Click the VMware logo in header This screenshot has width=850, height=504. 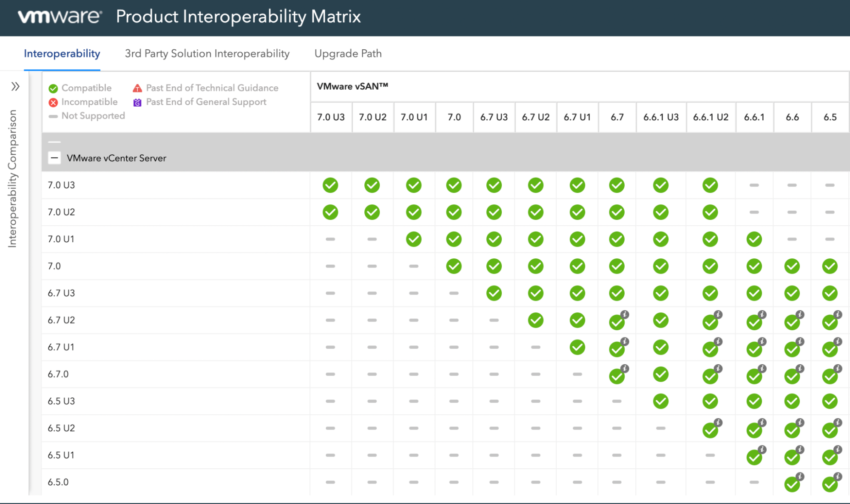coord(60,17)
